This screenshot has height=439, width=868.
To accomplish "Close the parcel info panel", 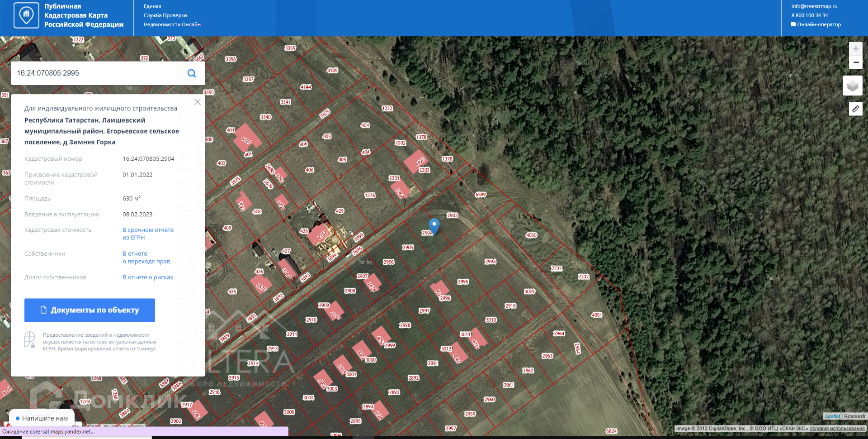I will (x=198, y=102).
